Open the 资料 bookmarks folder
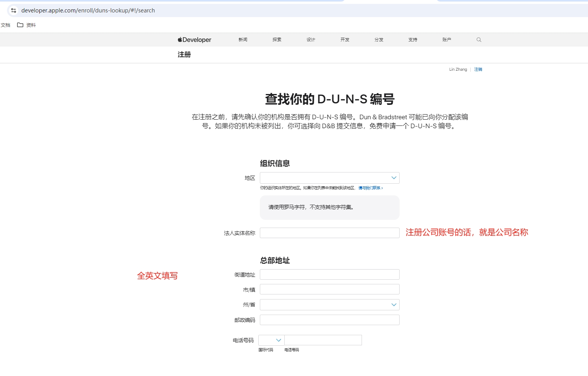This screenshot has height=376, width=588. 26,25
